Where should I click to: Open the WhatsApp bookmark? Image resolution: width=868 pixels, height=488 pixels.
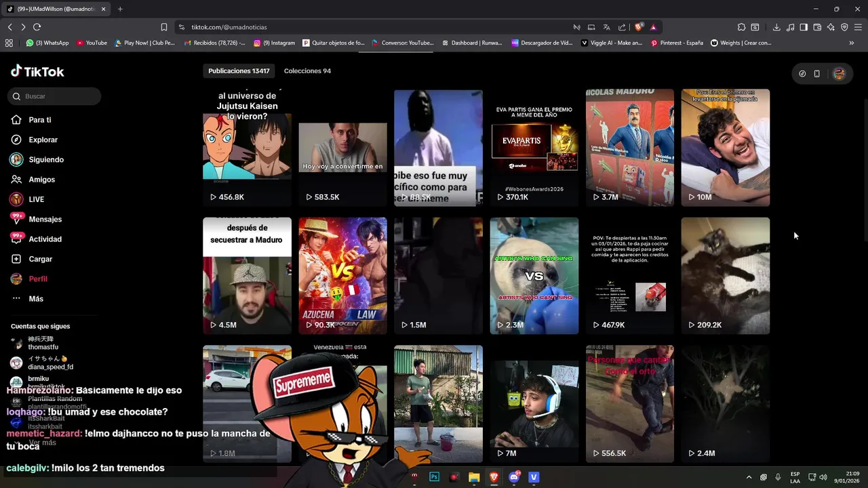click(x=47, y=43)
